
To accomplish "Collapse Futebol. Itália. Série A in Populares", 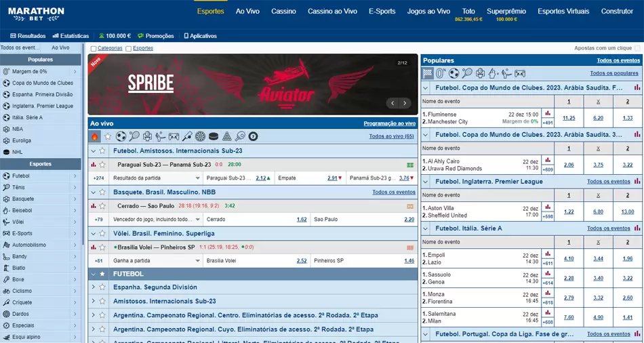I will tap(426, 228).
